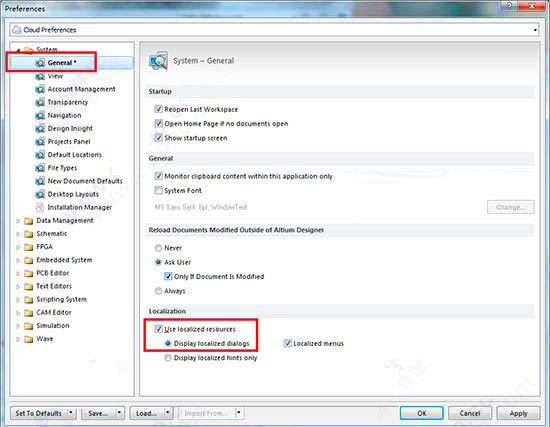Select the File Types tree item
The image size is (550, 427).
pyautogui.click(x=62, y=168)
